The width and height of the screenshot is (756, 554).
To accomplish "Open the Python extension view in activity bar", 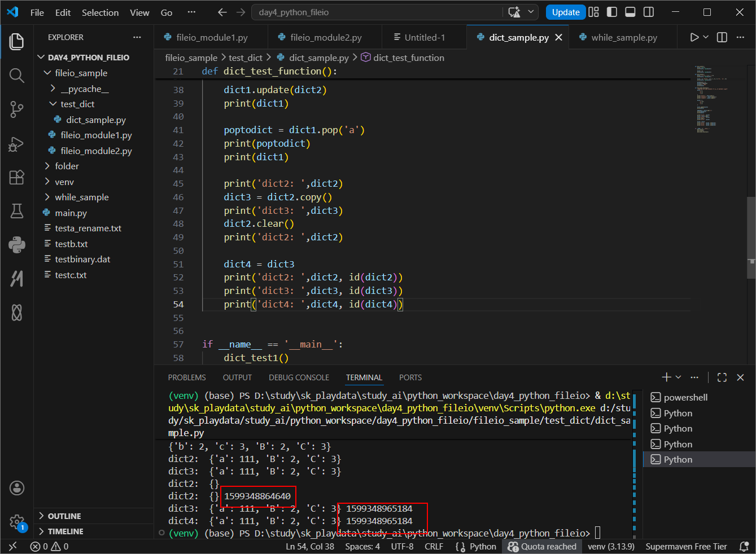I will coord(17,244).
